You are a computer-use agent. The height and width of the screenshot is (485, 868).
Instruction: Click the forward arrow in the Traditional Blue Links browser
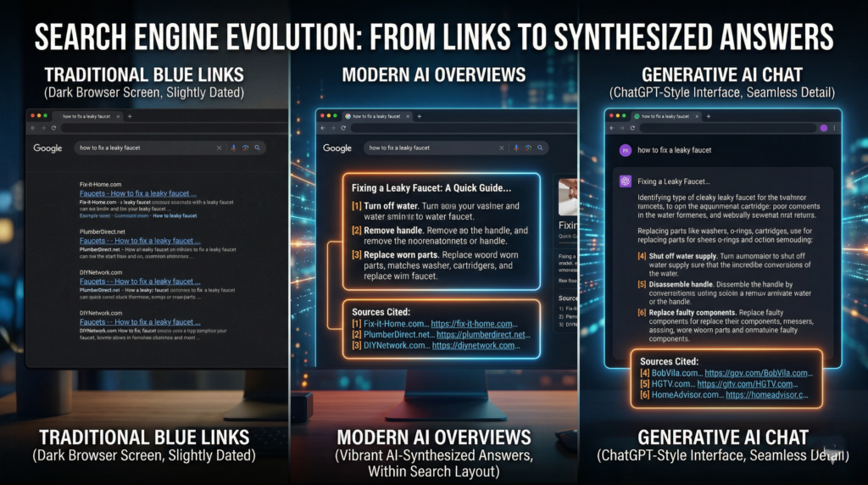click(43, 128)
